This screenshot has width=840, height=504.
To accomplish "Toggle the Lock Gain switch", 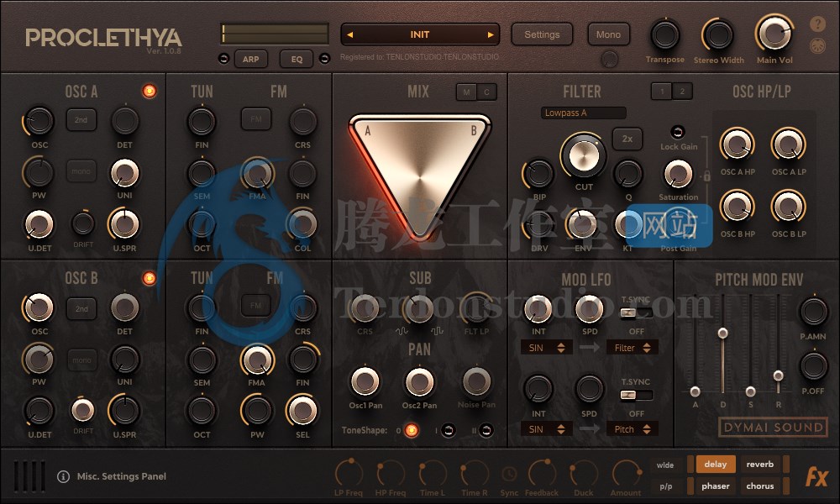I will pyautogui.click(x=678, y=132).
